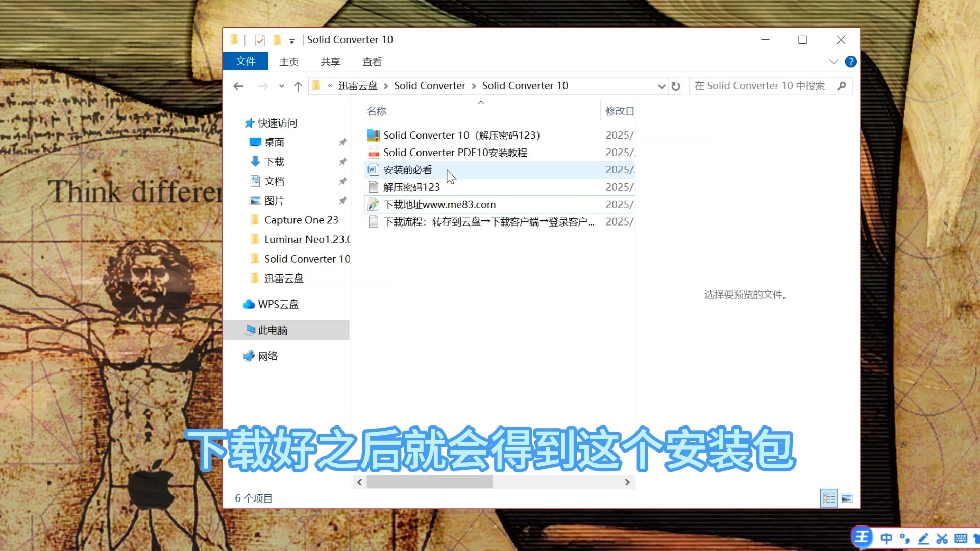Click the horizontal scrollbar right arrow
Image resolution: width=980 pixels, height=551 pixels.
click(x=627, y=482)
